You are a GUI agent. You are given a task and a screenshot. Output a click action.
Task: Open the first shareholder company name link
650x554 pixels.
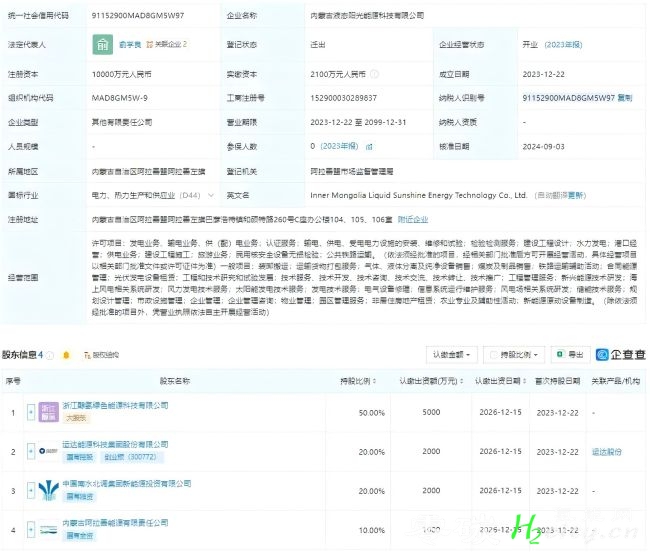116,405
